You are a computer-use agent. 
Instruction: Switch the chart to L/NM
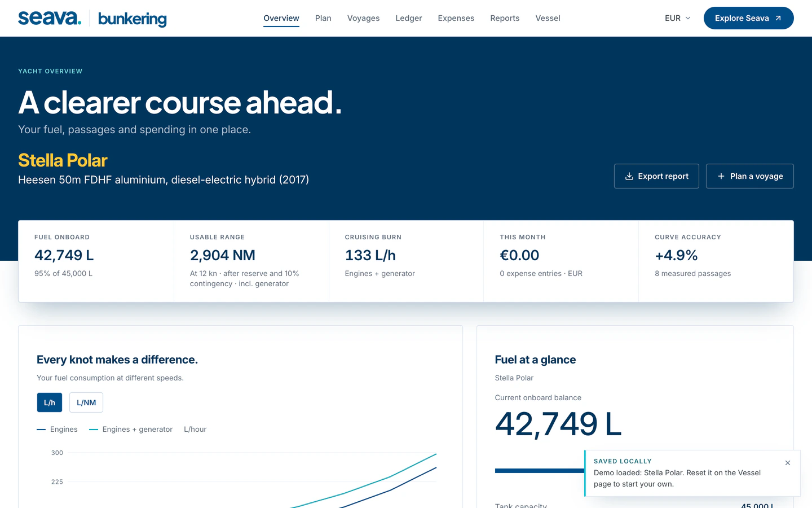86,402
